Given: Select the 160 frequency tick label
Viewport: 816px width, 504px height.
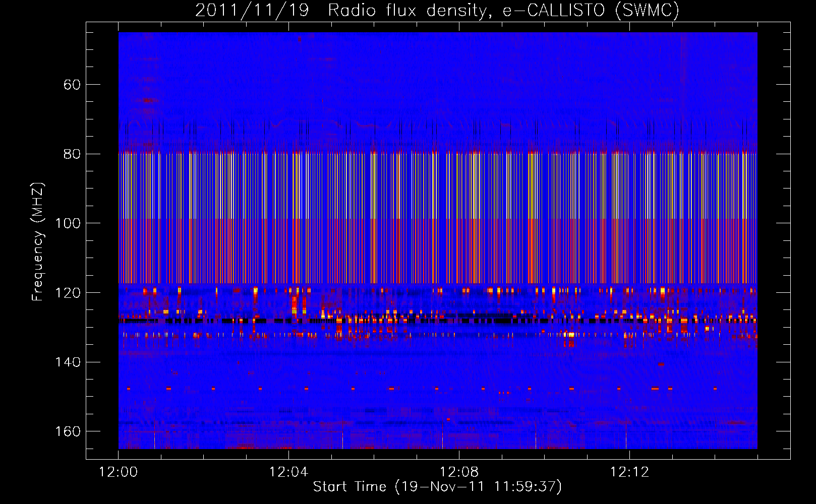Looking at the screenshot, I should pos(68,431).
